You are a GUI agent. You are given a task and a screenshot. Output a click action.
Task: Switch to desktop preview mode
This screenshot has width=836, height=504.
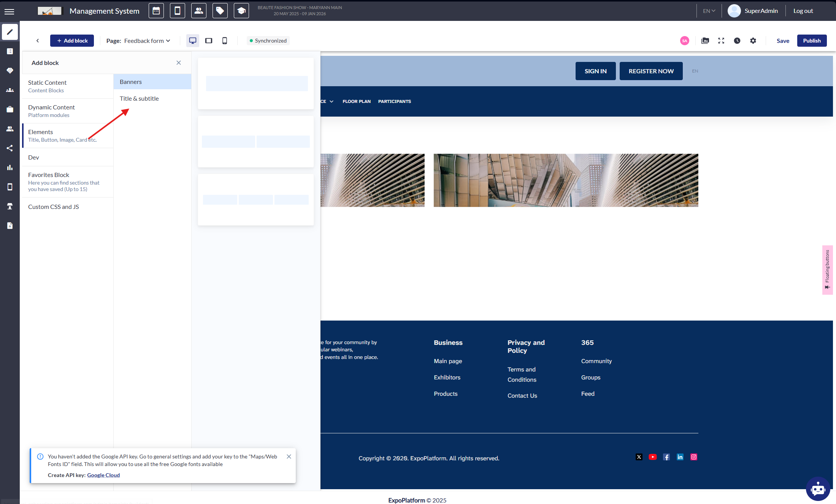pyautogui.click(x=192, y=41)
